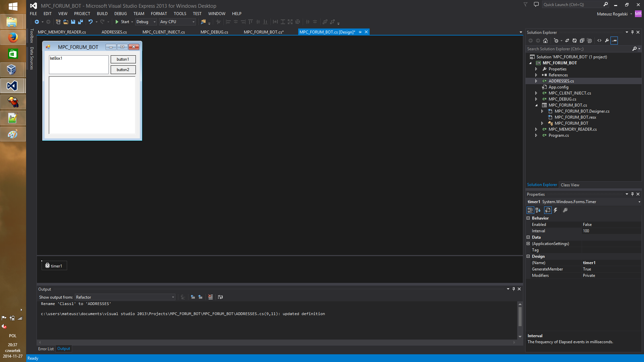
Task: Expand the (ApplicationSettings) property
Action: 528,244
